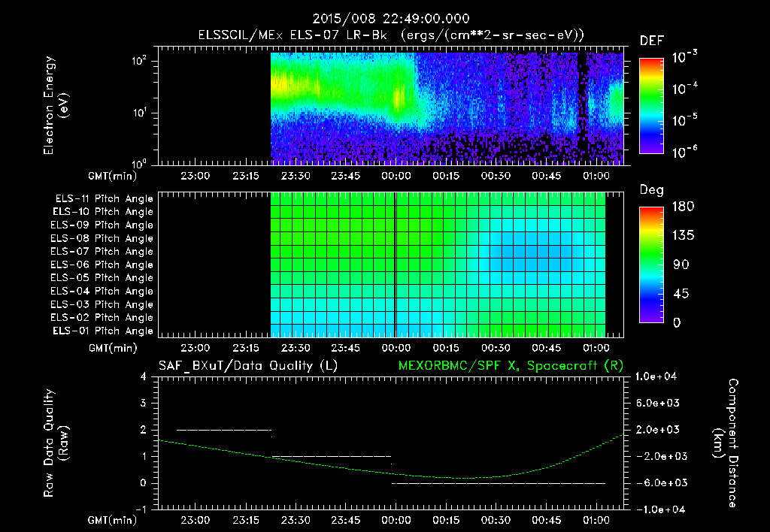Screen dimensions: 770x532
Task: Click the 23:30 tick under the spectrogram
Action: pyautogui.click(x=296, y=176)
